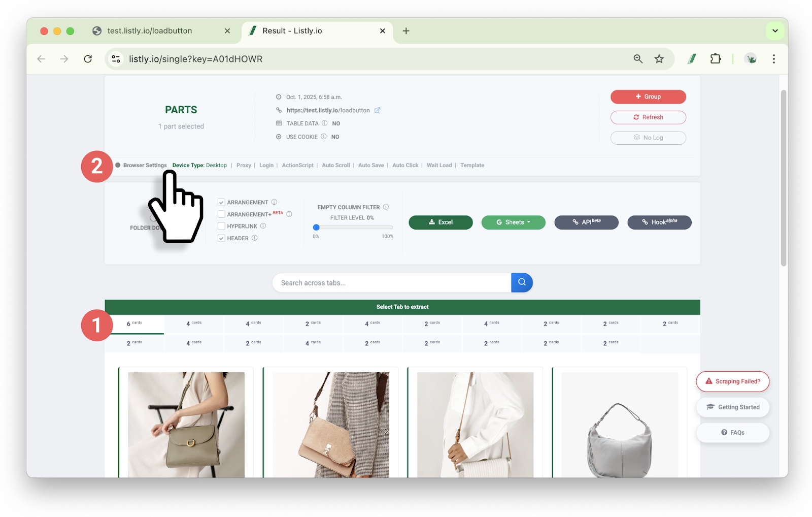Open the Sheets dropdown button

tap(513, 222)
